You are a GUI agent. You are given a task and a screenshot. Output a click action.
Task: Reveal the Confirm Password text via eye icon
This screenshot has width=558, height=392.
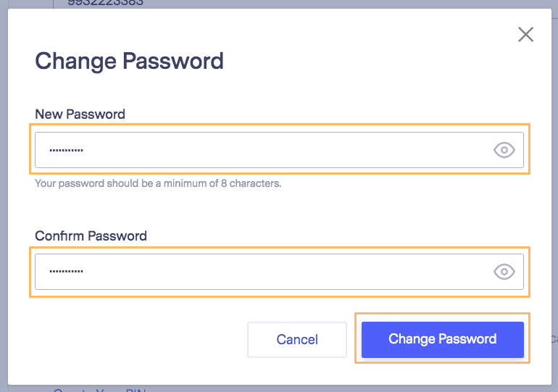point(504,272)
